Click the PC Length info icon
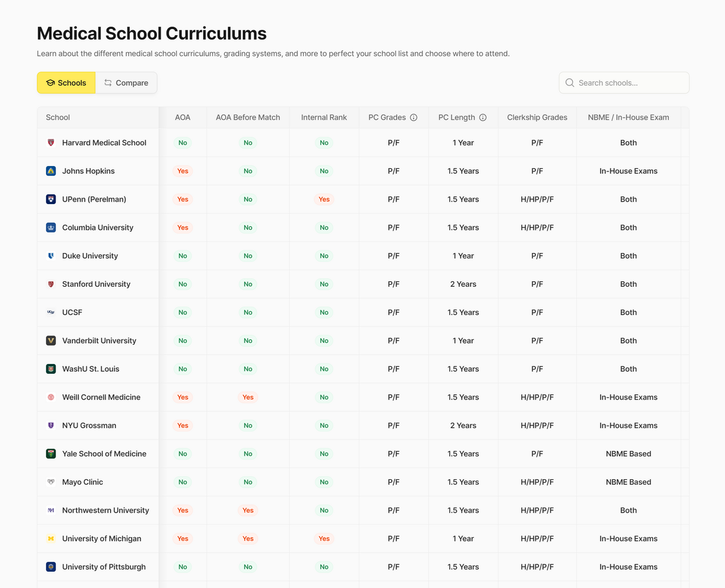The width and height of the screenshot is (725, 588). coord(483,118)
